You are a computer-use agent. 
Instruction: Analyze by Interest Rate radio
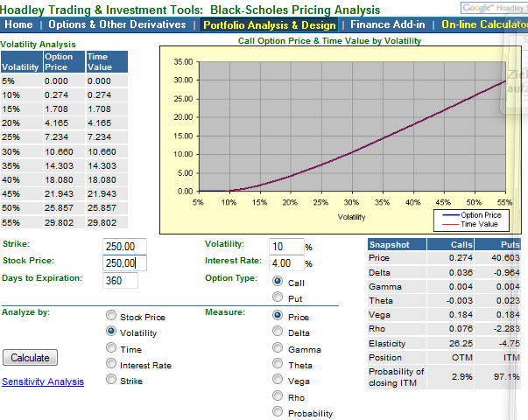(111, 363)
